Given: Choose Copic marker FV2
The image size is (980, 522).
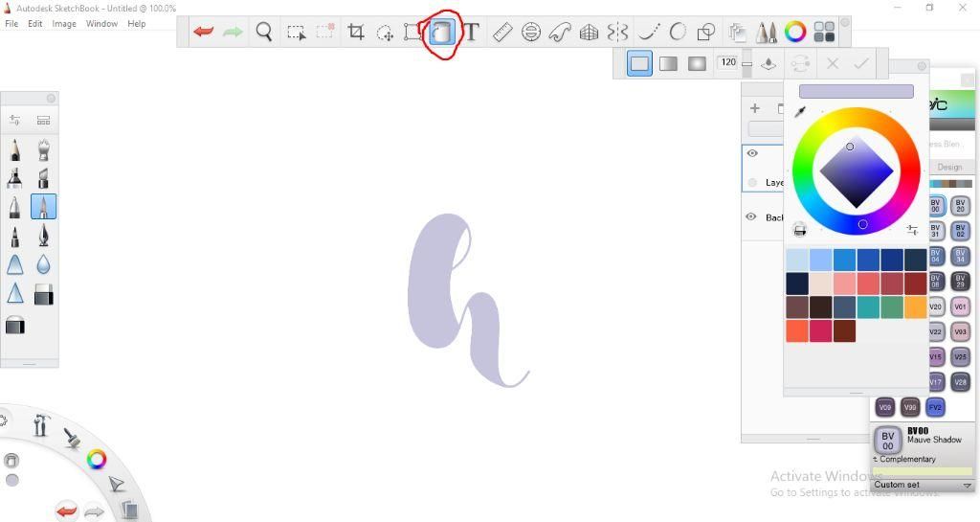Looking at the screenshot, I should pyautogui.click(x=935, y=408).
